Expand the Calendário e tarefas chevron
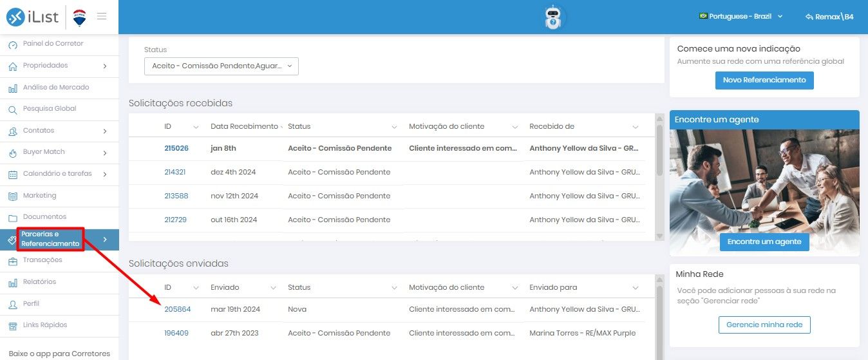Image resolution: width=868 pixels, height=360 pixels. (104, 174)
